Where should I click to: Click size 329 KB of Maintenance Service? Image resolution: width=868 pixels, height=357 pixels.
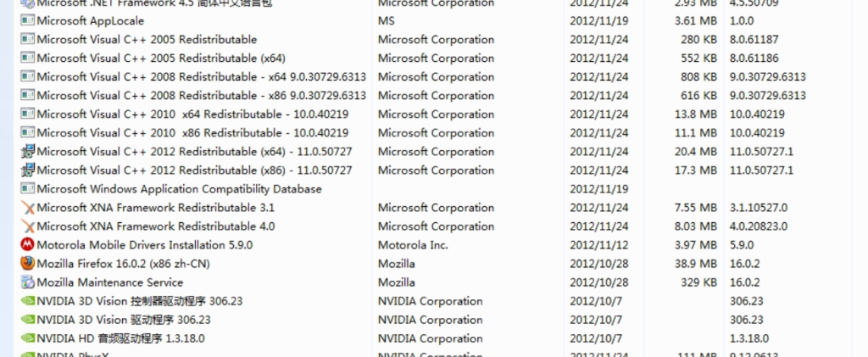click(x=698, y=283)
